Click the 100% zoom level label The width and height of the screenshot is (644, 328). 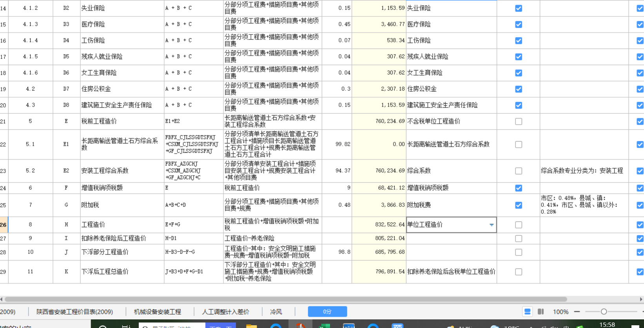pyautogui.click(x=561, y=312)
